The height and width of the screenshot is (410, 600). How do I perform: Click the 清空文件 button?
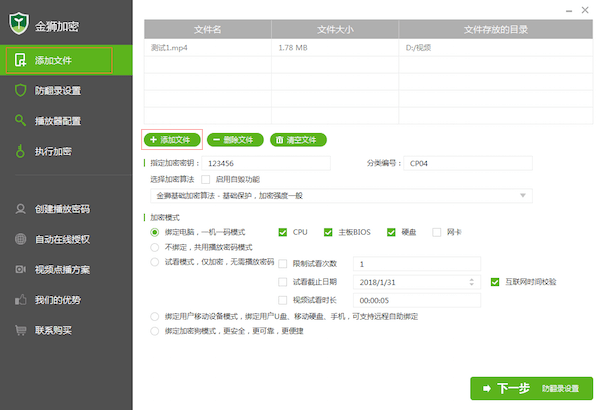click(298, 140)
